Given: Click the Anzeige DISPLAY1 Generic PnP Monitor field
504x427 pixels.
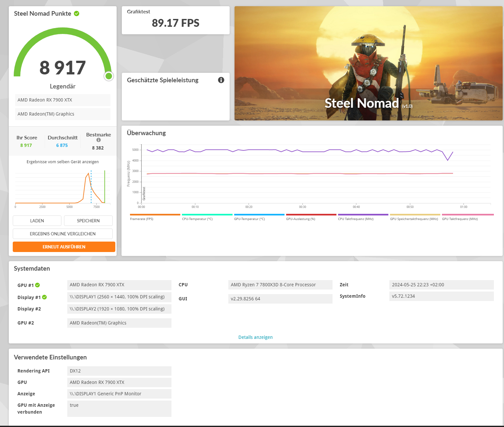Looking at the screenshot, I should click(x=119, y=394).
